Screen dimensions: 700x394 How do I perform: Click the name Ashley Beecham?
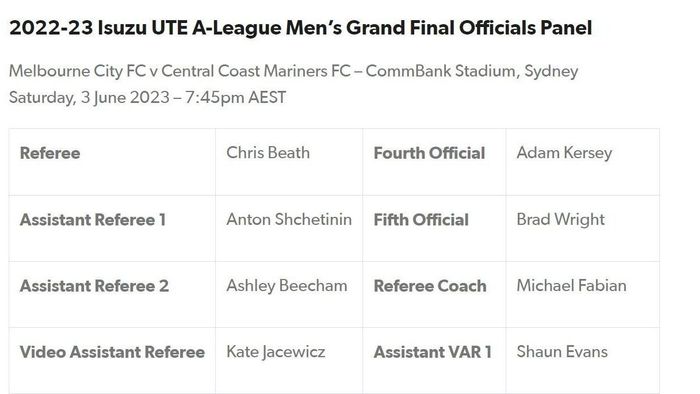pyautogui.click(x=287, y=286)
